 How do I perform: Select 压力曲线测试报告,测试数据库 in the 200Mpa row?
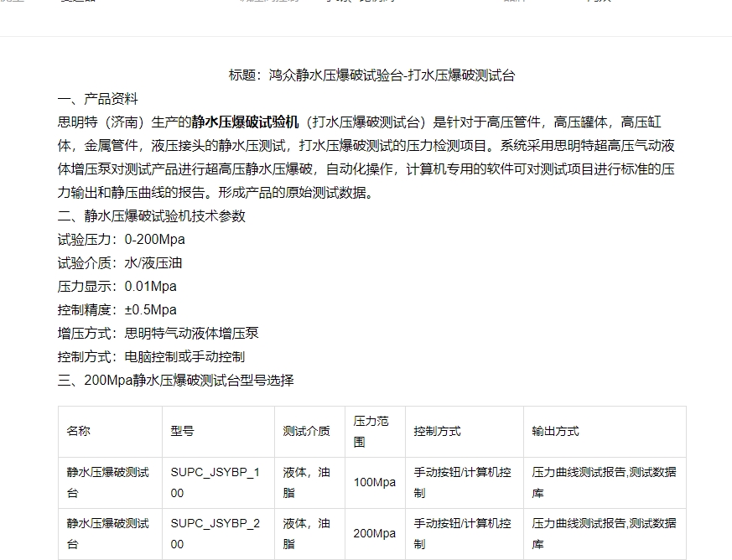[605, 534]
